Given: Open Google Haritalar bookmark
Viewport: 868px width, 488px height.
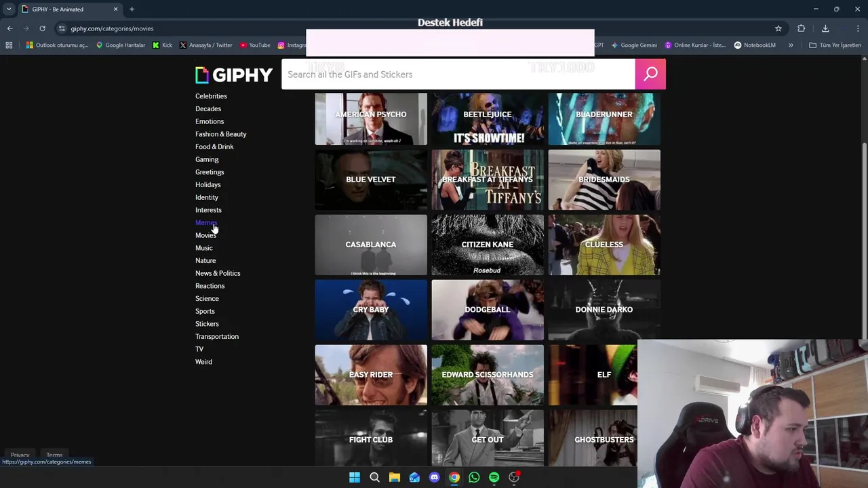Looking at the screenshot, I should 121,45.
